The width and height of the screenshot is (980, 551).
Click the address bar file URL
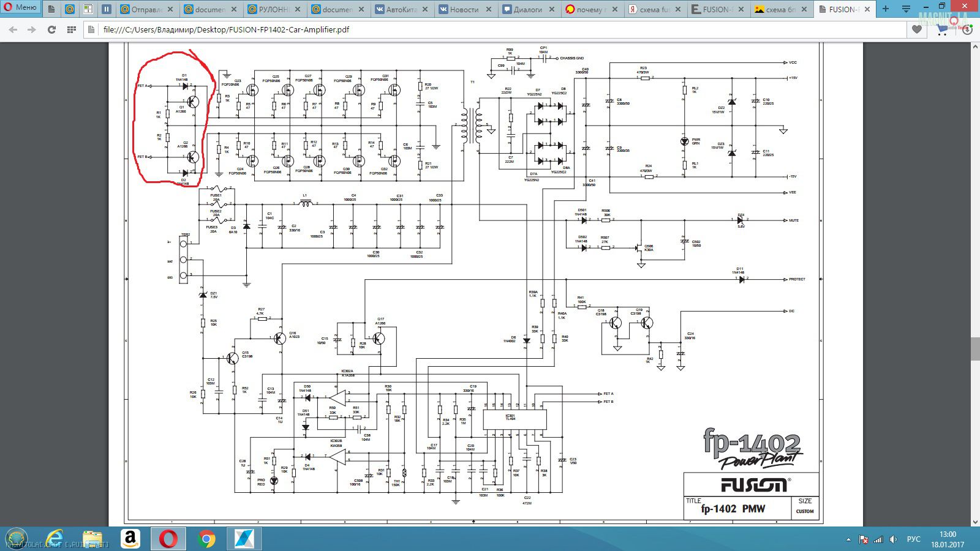227,29
